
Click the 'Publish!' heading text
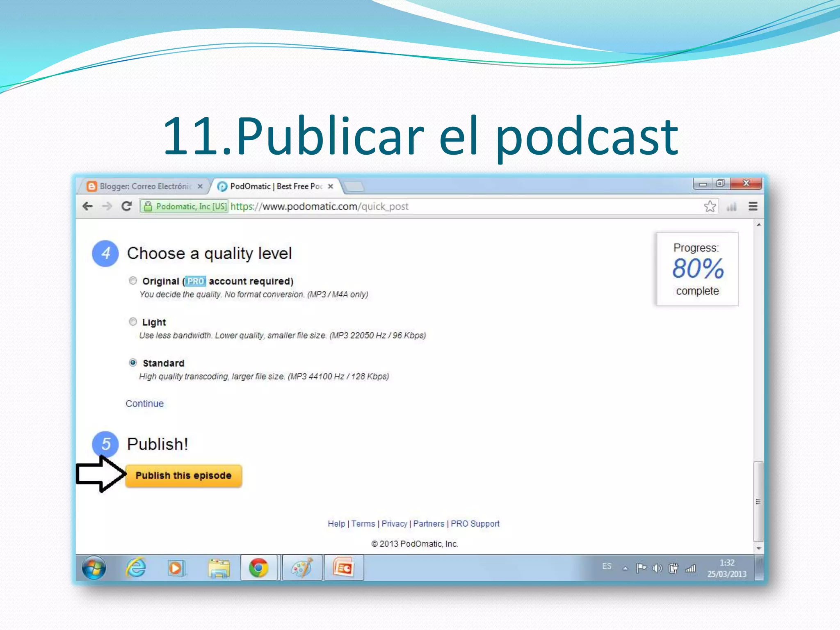click(157, 444)
